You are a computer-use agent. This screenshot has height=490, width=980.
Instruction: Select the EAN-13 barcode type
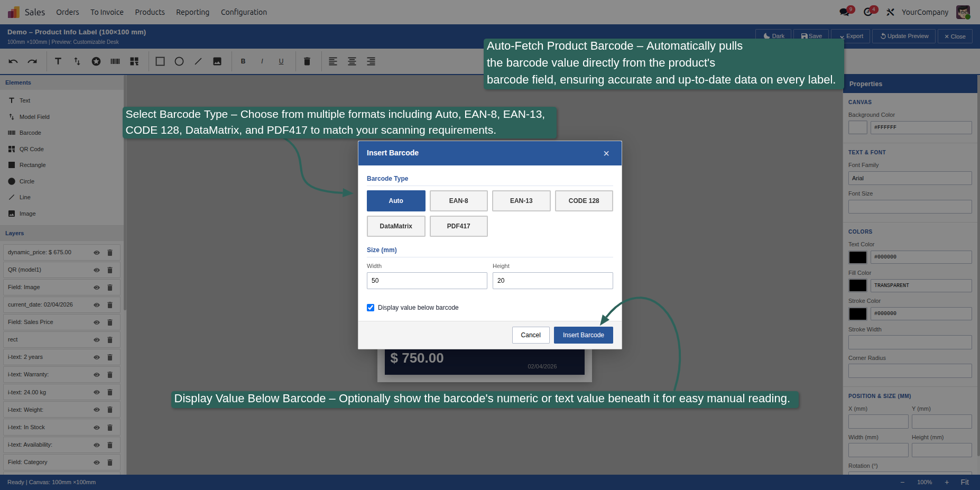(x=521, y=201)
